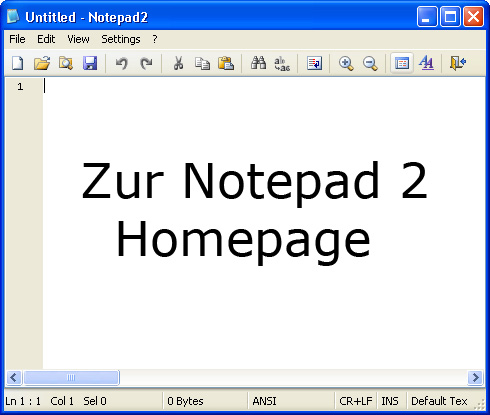Open the syntax scheme selection icon
490x415 pixels.
pyautogui.click(x=402, y=63)
